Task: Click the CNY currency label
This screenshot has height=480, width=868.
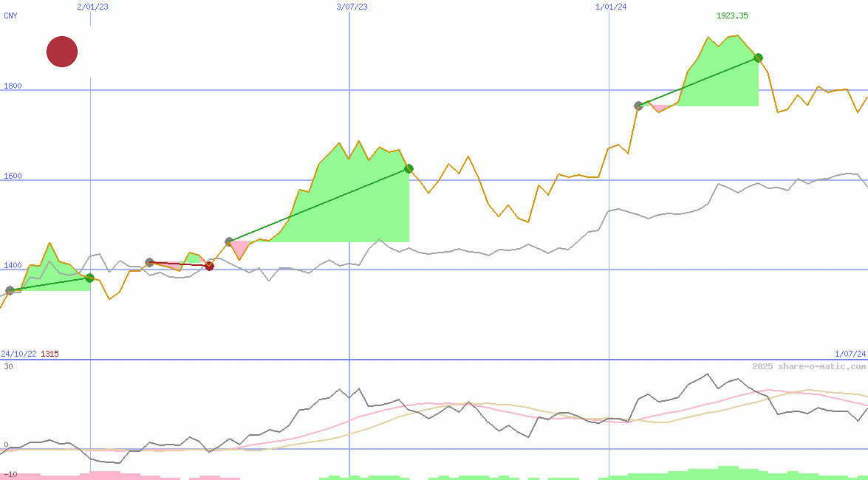Action: 10,16
